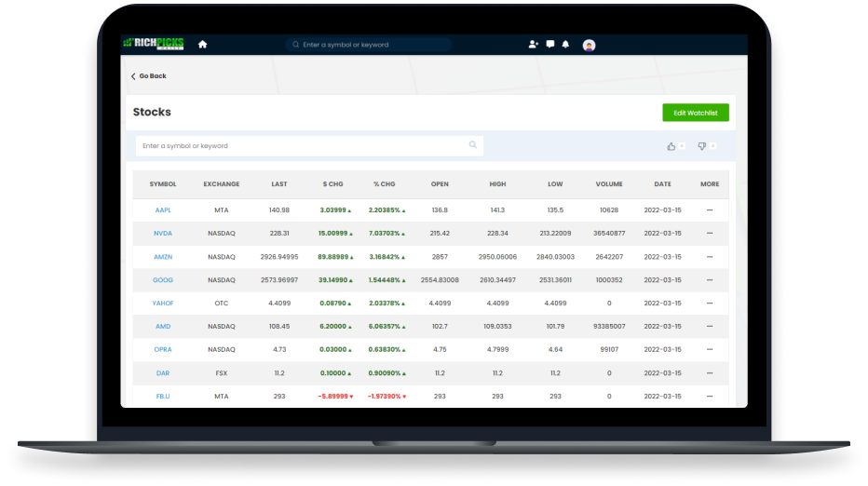
Task: Click the 109.0353 high cell
Action: coord(497,327)
